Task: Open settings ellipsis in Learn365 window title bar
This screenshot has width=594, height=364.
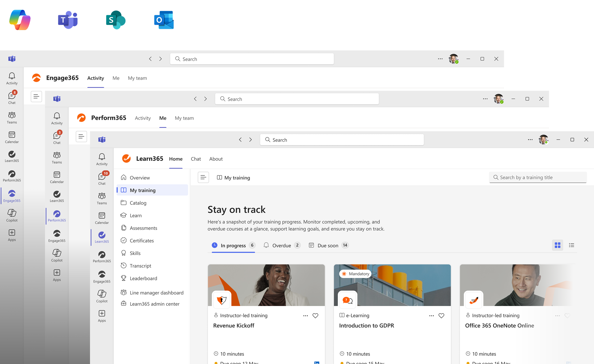Action: coord(530,140)
